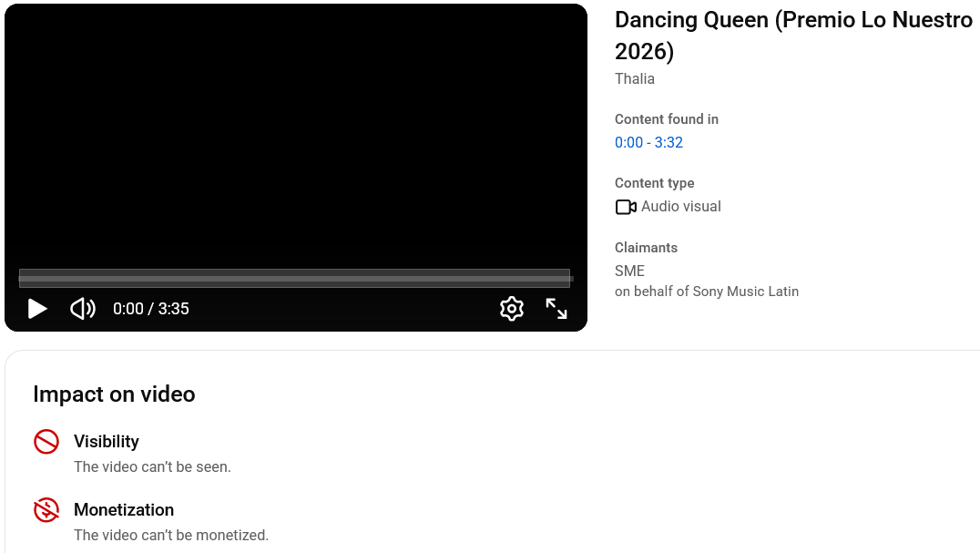Click the 0:00 / 3:35 time display
This screenshot has height=553, width=980.
[x=151, y=309]
